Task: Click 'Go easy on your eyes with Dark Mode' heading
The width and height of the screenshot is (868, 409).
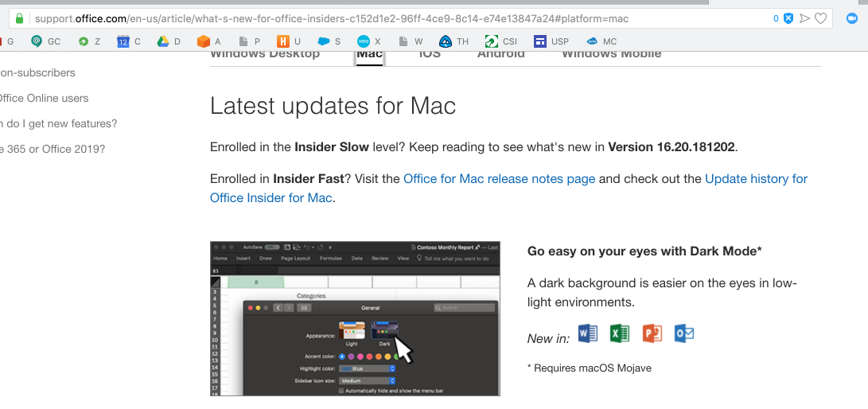Action: coord(645,251)
